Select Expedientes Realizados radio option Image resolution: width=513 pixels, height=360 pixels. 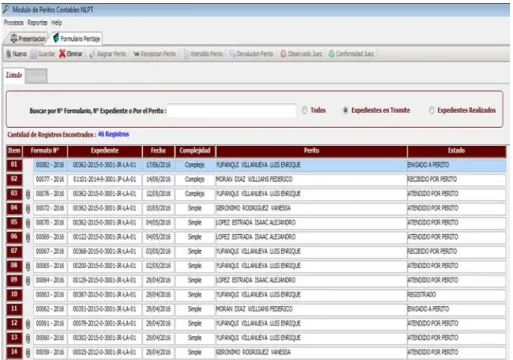431,110
